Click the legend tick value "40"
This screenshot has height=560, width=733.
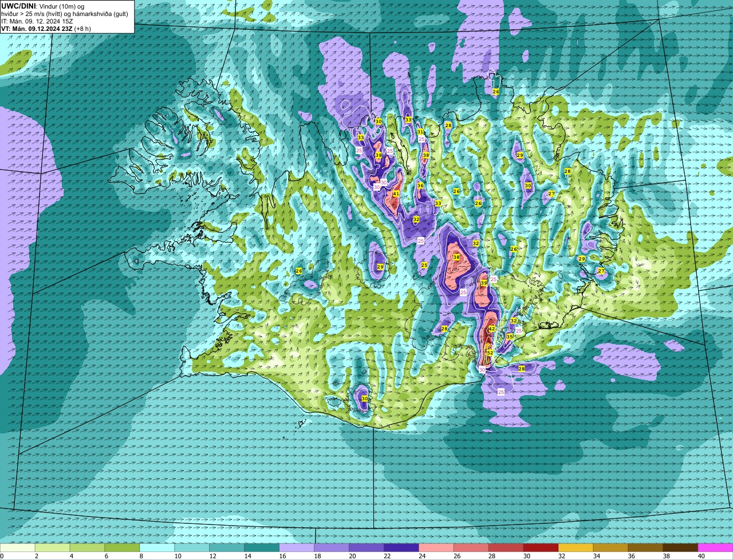pos(702,556)
